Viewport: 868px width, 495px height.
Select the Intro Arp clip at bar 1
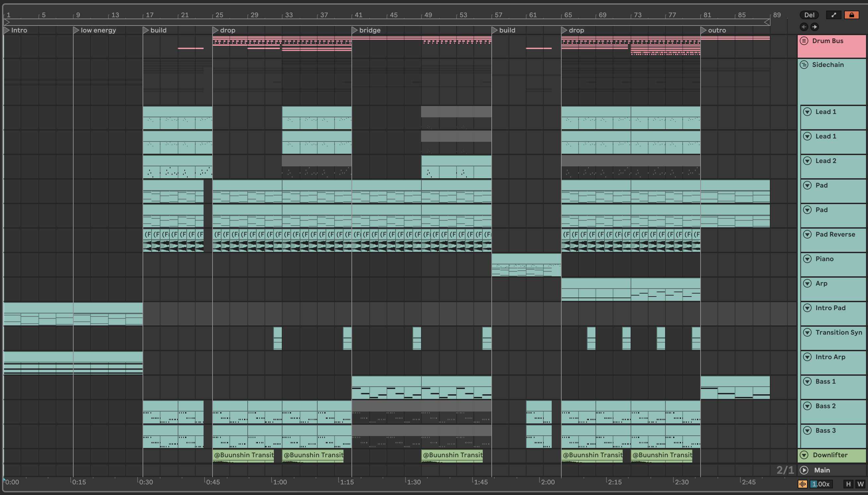coord(38,363)
